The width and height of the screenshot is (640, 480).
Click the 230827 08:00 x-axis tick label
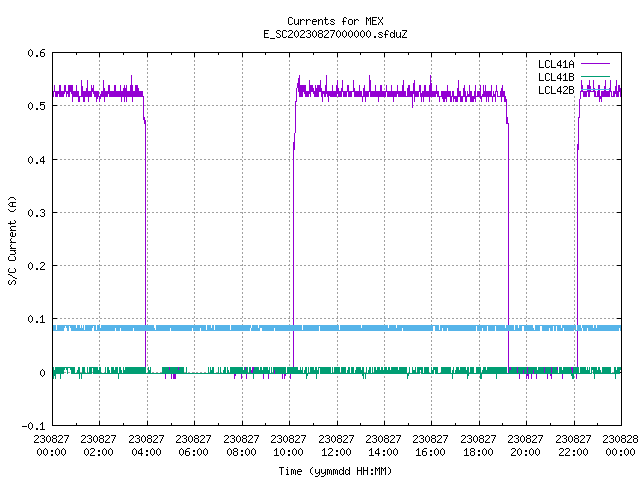tap(241, 446)
